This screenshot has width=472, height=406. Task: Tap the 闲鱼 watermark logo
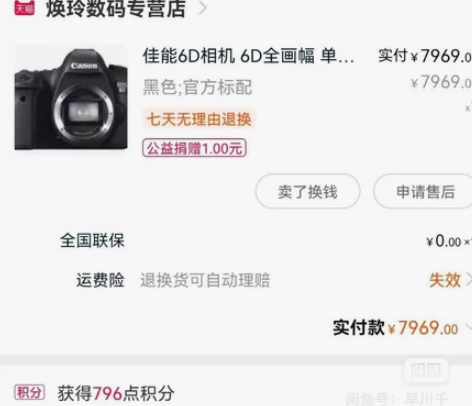coord(426,371)
